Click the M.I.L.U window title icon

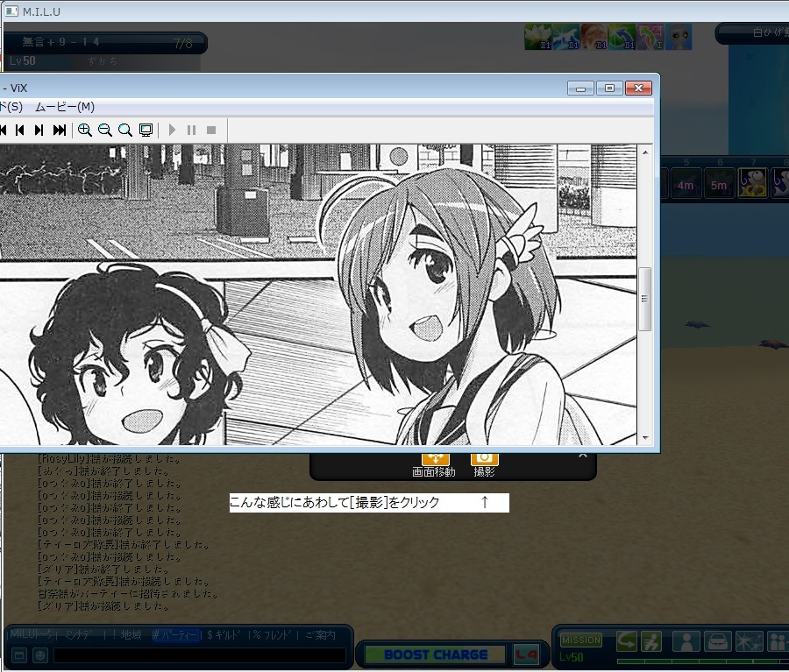coord(11,11)
